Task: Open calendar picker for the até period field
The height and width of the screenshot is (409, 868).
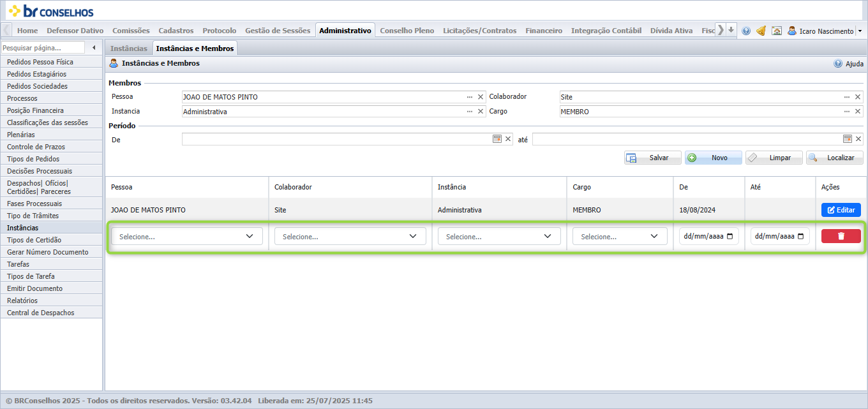Action: 848,139
